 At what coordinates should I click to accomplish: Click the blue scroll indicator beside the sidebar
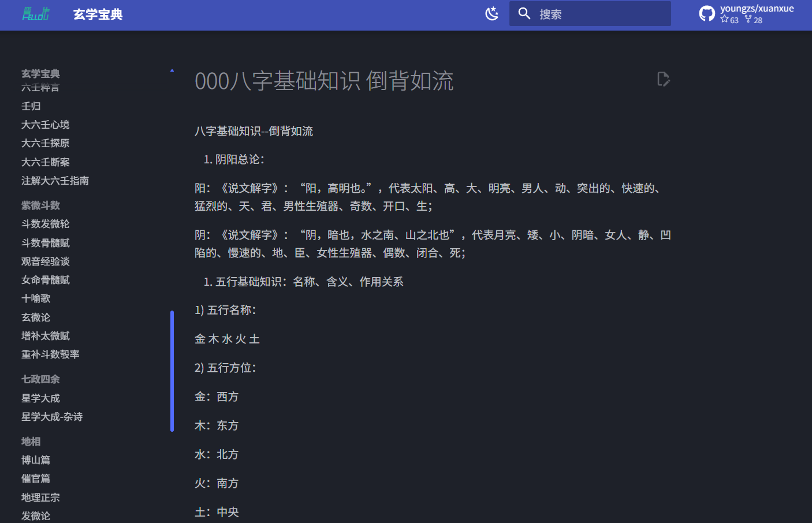pyautogui.click(x=172, y=371)
